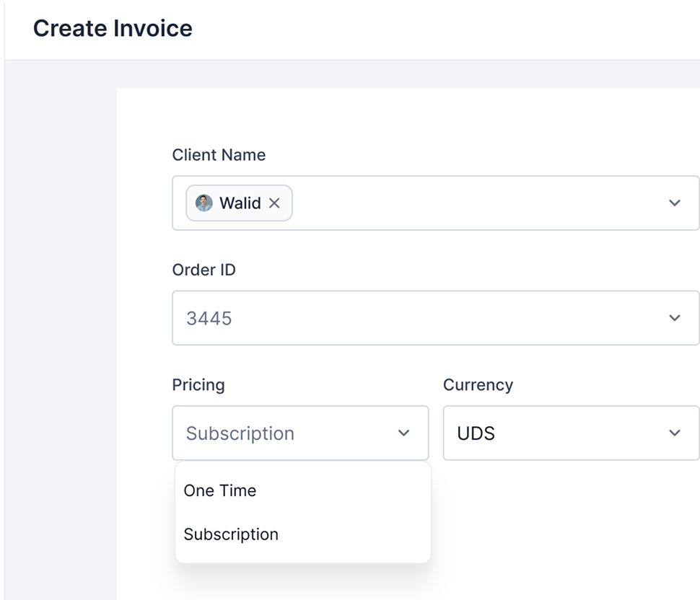The height and width of the screenshot is (600, 700).
Task: Click the Pricing box showing Subscription
Action: (300, 433)
